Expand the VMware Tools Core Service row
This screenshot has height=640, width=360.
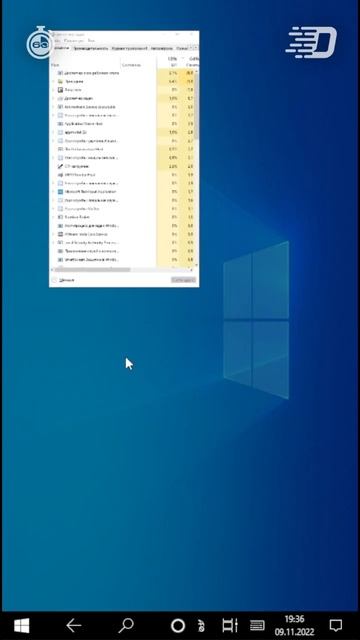[53, 234]
